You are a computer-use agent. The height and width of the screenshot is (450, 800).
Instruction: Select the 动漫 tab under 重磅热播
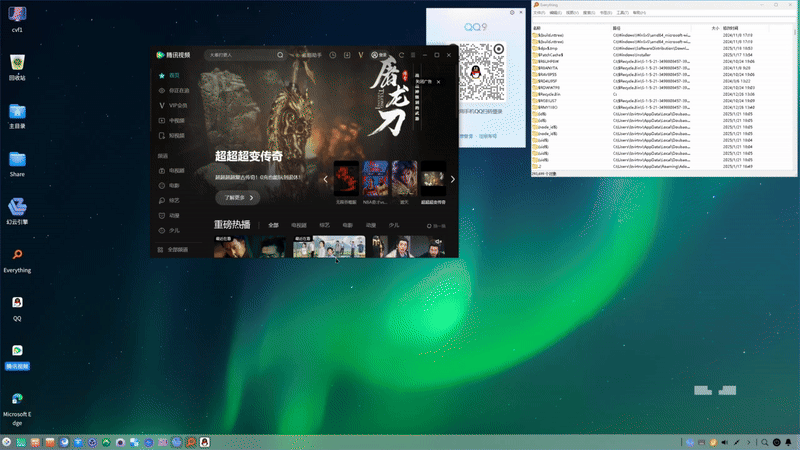click(x=371, y=225)
